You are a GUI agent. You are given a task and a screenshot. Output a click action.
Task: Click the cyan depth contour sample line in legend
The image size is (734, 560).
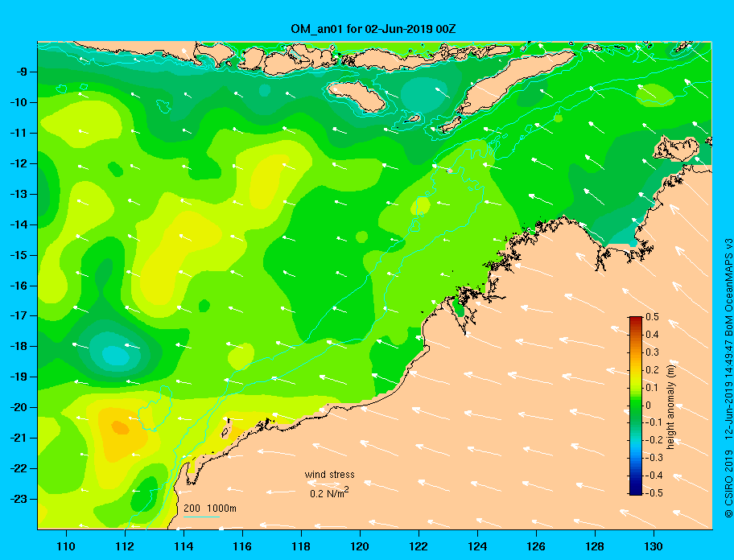(x=201, y=517)
